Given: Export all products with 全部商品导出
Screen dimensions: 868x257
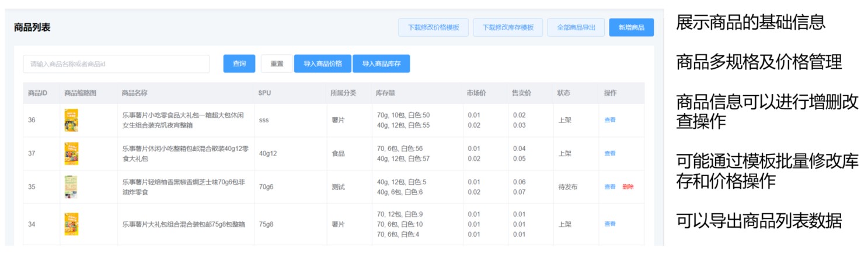Looking at the screenshot, I should click(x=576, y=27).
